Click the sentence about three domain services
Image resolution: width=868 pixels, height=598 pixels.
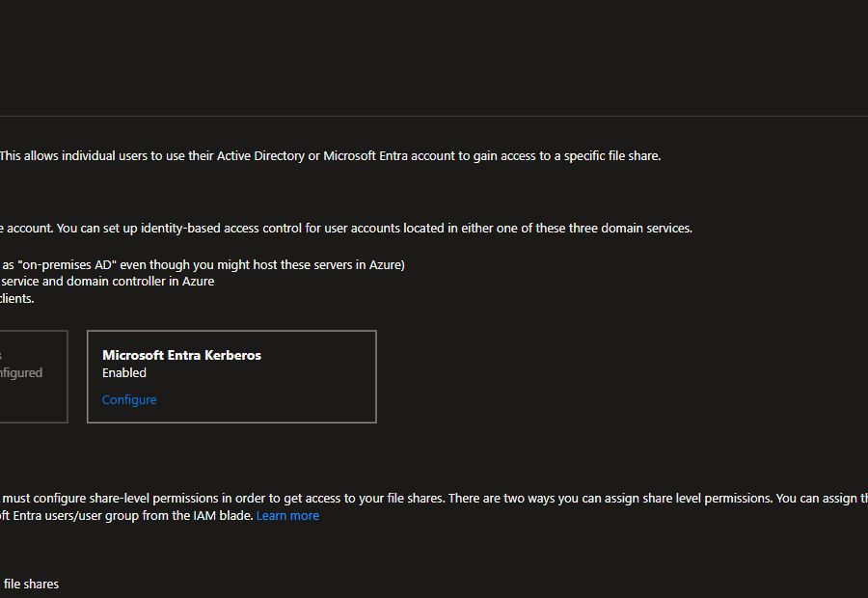point(346,229)
